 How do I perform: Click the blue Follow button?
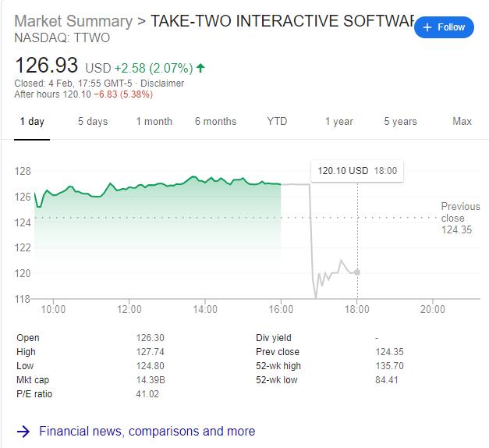[443, 27]
